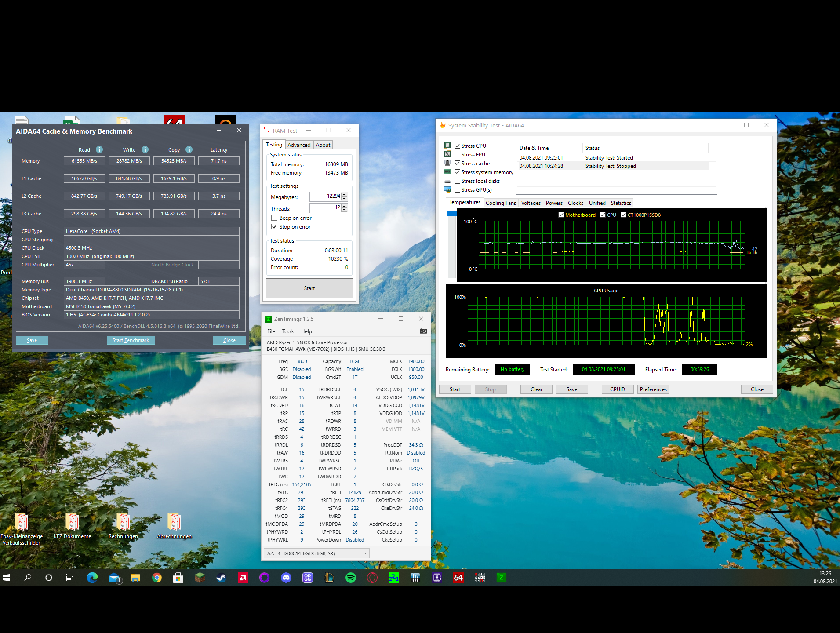Click the info icon next to Read

(x=99, y=149)
